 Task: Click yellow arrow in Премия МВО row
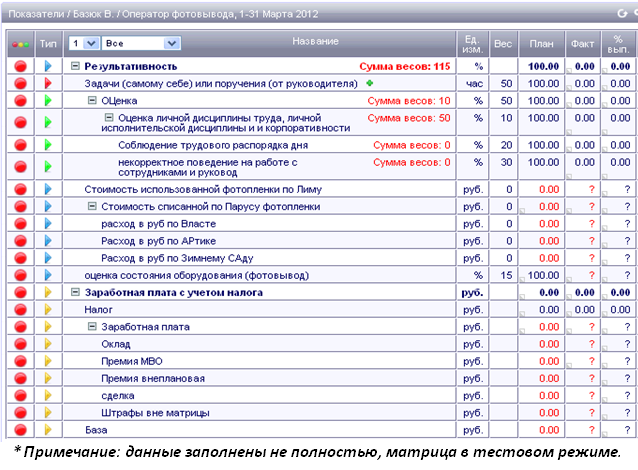(48, 361)
